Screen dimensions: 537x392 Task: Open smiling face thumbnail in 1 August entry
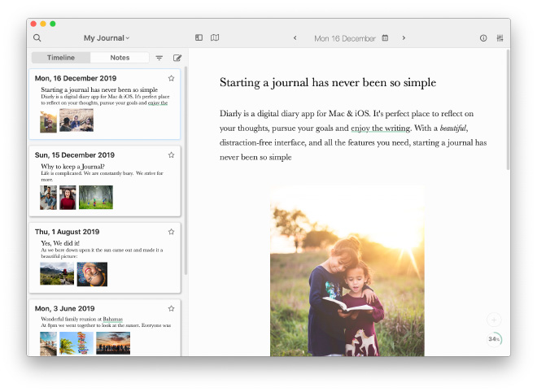pyautogui.click(x=92, y=274)
